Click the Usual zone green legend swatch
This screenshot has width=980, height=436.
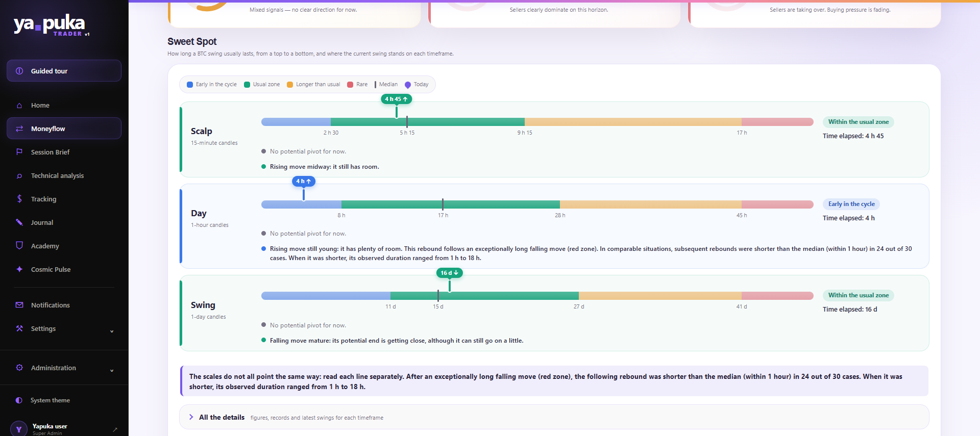[x=247, y=85]
